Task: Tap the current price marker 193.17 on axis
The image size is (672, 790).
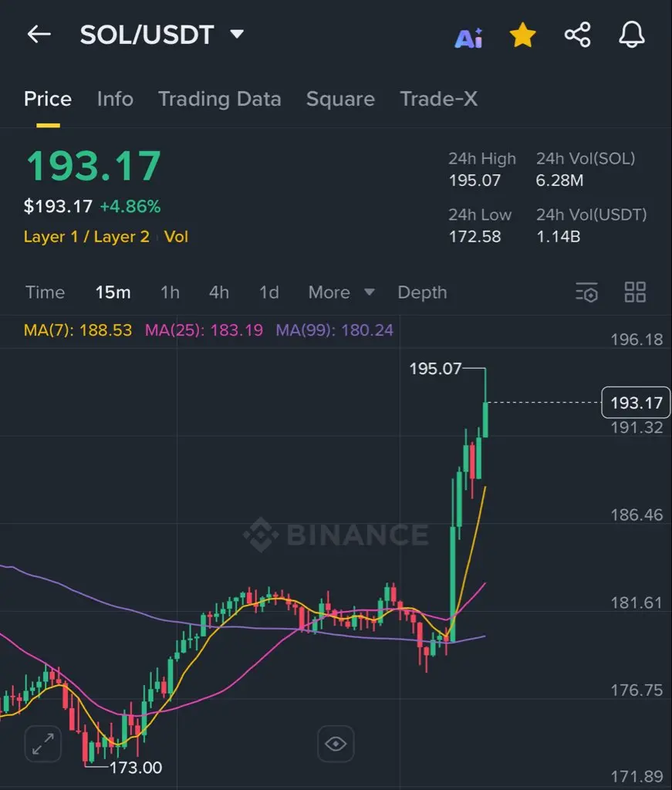Action: 636,403
